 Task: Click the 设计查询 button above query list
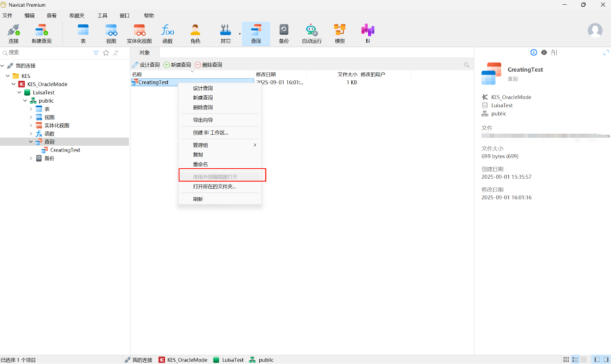(145, 65)
